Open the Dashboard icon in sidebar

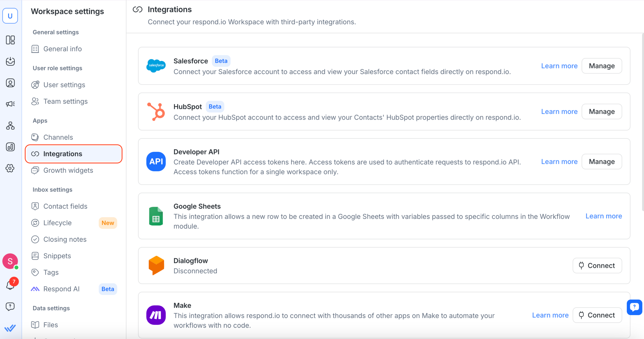coord(10,40)
